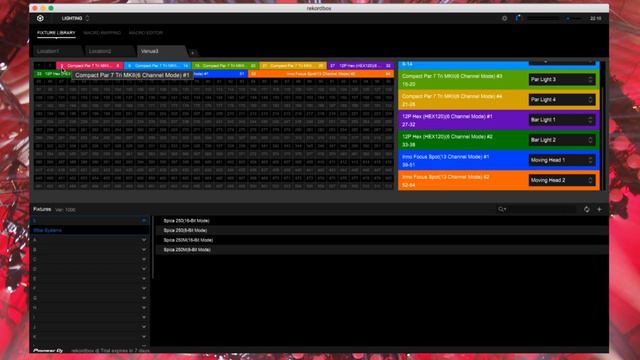
Task: Select the Venue3 tab
Action: point(161,51)
